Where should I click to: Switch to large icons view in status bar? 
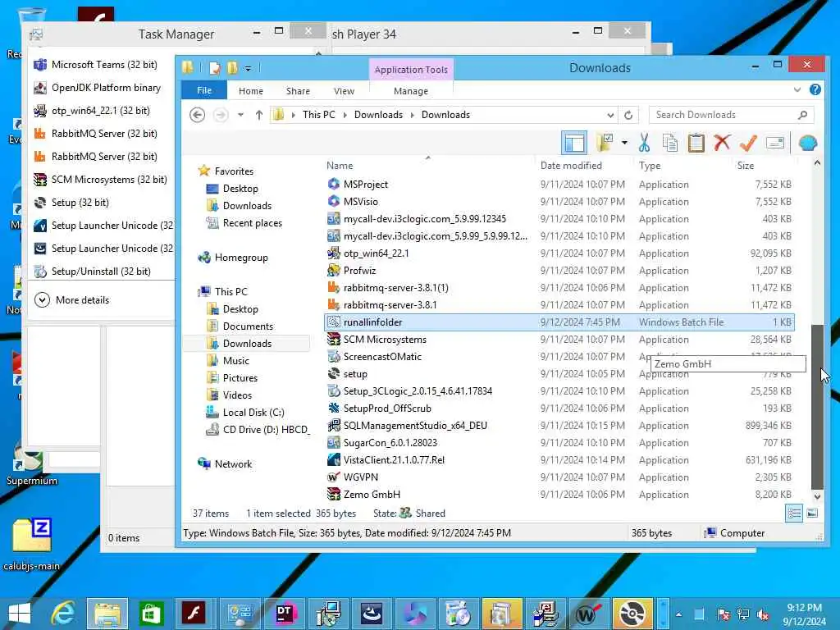point(812,514)
